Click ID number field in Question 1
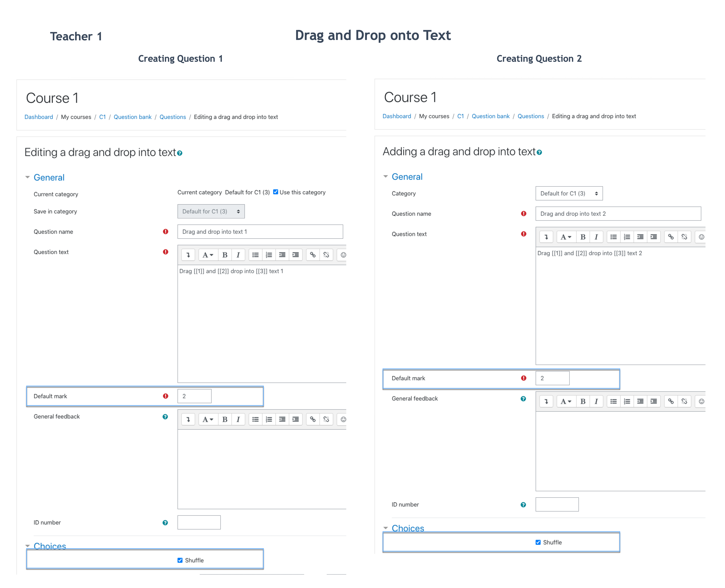The width and height of the screenshot is (725, 588). click(199, 523)
